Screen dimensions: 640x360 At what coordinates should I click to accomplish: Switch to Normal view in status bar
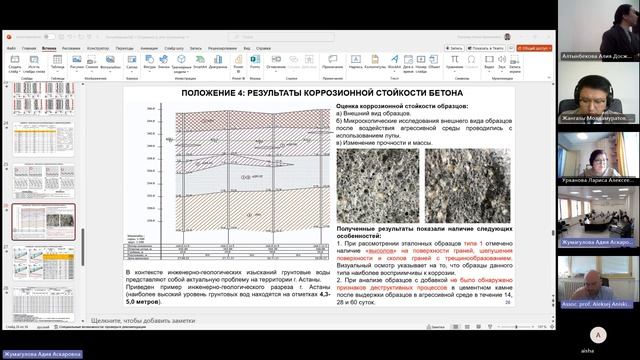coord(456,327)
